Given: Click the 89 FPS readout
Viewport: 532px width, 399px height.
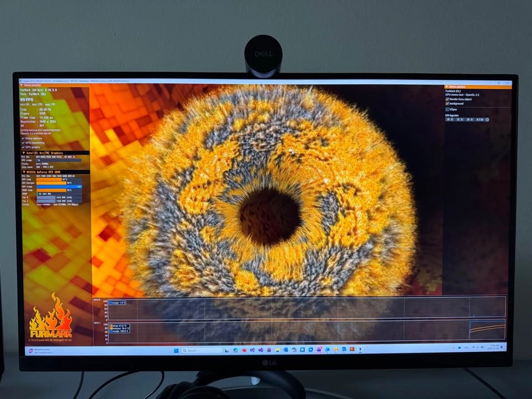Looking at the screenshot, I should click(27, 100).
